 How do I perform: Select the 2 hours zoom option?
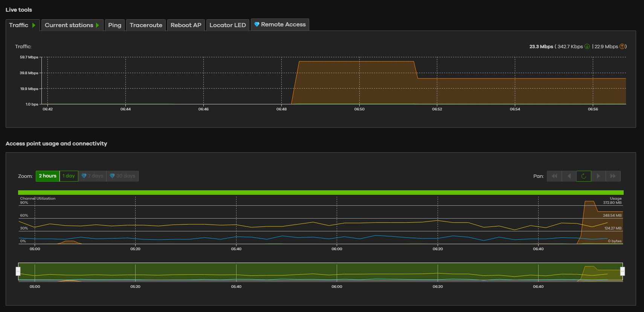[x=47, y=176]
